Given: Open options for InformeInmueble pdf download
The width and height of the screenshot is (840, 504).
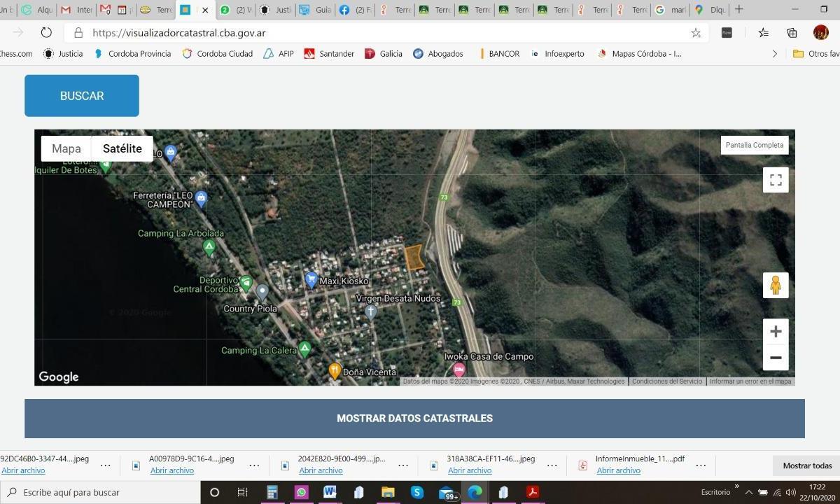Looking at the screenshot, I should [x=701, y=465].
